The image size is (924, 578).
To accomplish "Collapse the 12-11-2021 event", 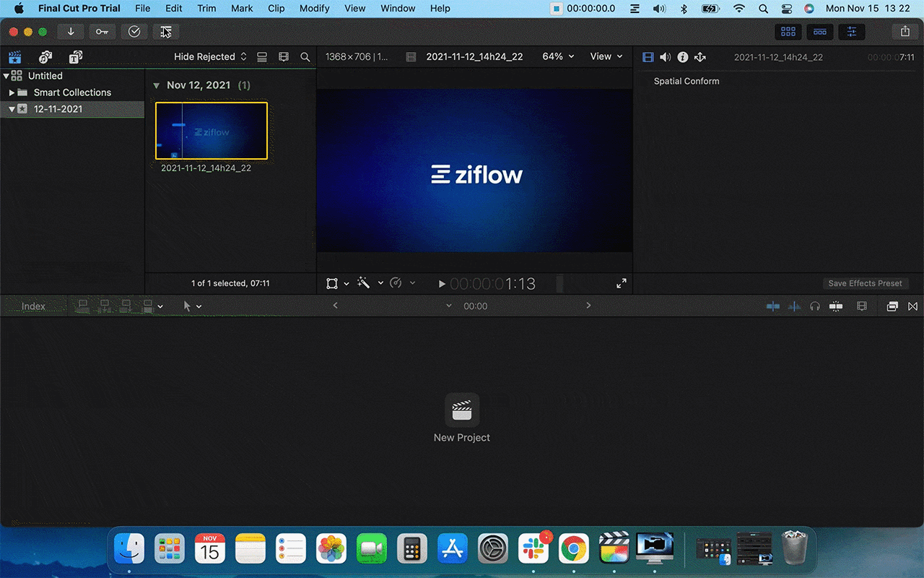I will pos(12,109).
